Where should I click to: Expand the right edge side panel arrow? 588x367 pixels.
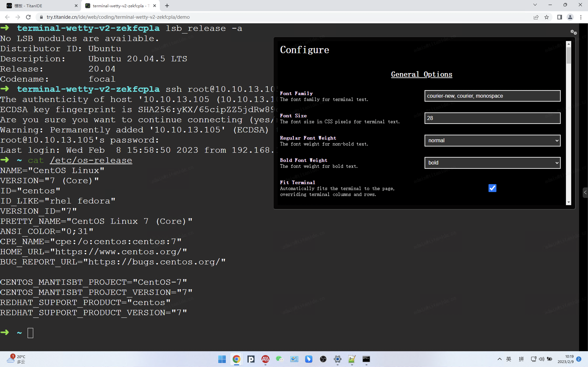coord(585,193)
